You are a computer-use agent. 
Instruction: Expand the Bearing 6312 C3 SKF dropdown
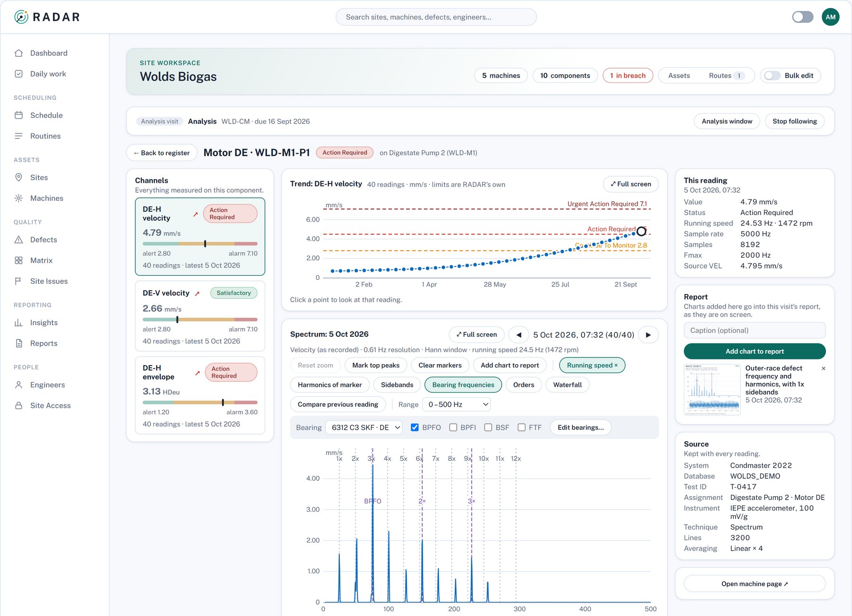click(364, 428)
